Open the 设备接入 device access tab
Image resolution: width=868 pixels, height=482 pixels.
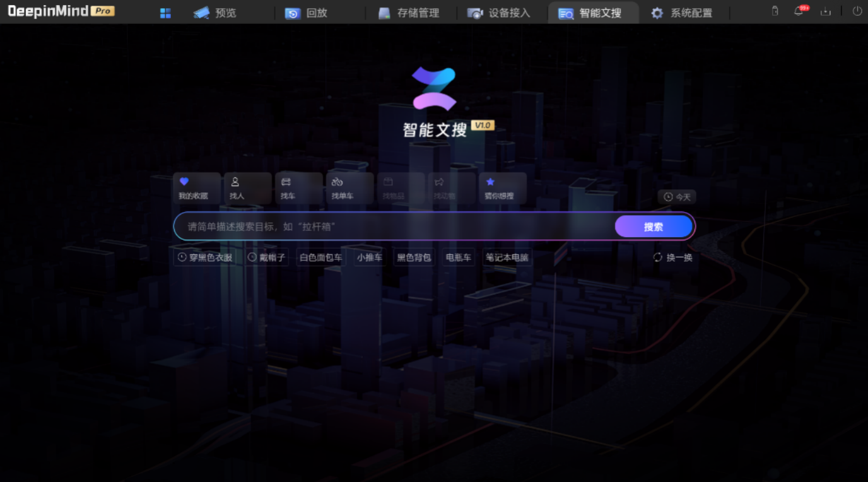(499, 13)
